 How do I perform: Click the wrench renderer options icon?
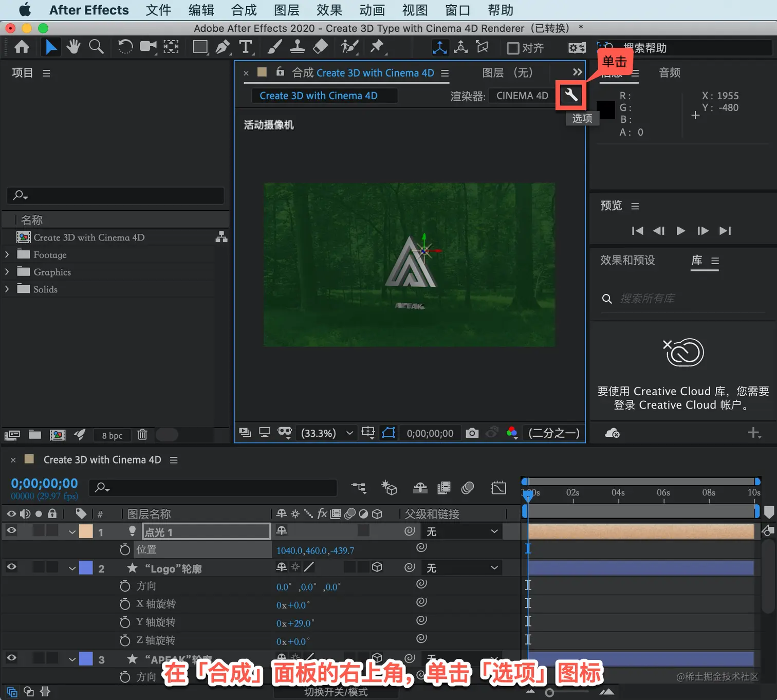pos(571,95)
